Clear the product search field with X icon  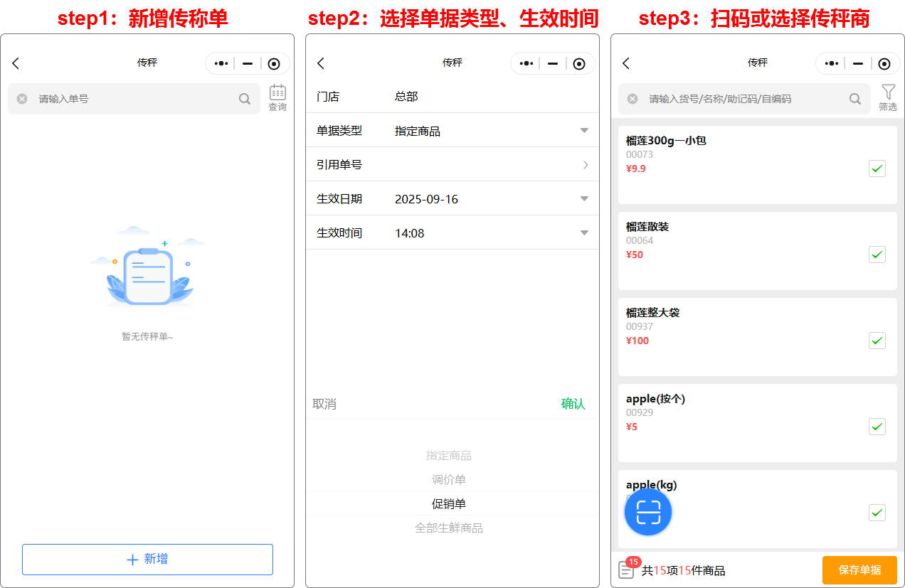pos(633,99)
